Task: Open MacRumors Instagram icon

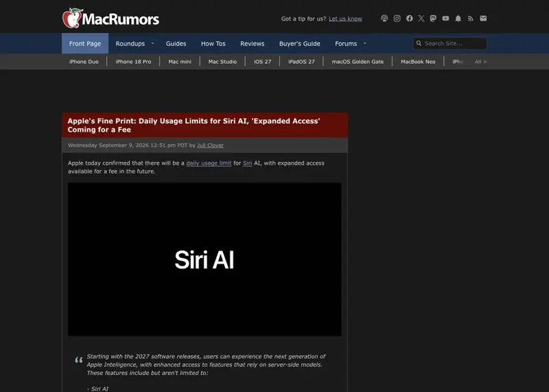Action: tap(397, 19)
